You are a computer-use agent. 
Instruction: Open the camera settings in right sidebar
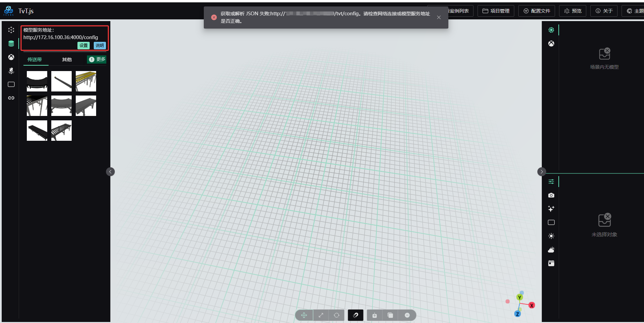pos(551,195)
